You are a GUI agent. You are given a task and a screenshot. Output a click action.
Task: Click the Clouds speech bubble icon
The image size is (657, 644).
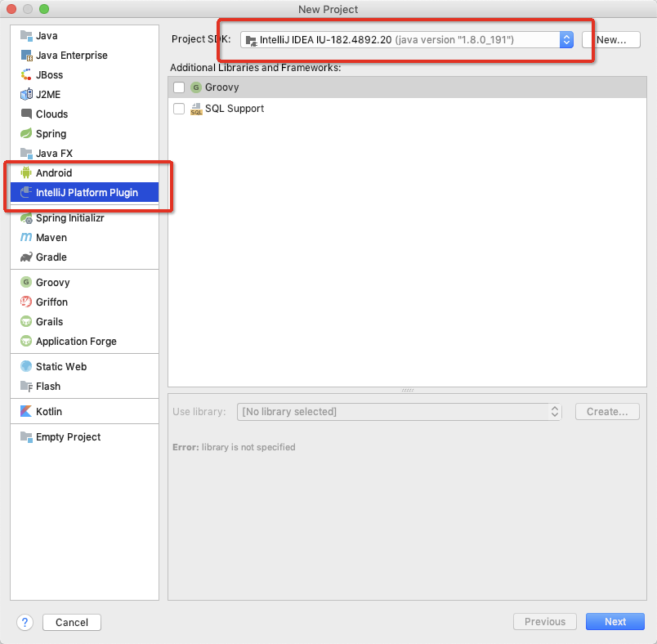(26, 114)
